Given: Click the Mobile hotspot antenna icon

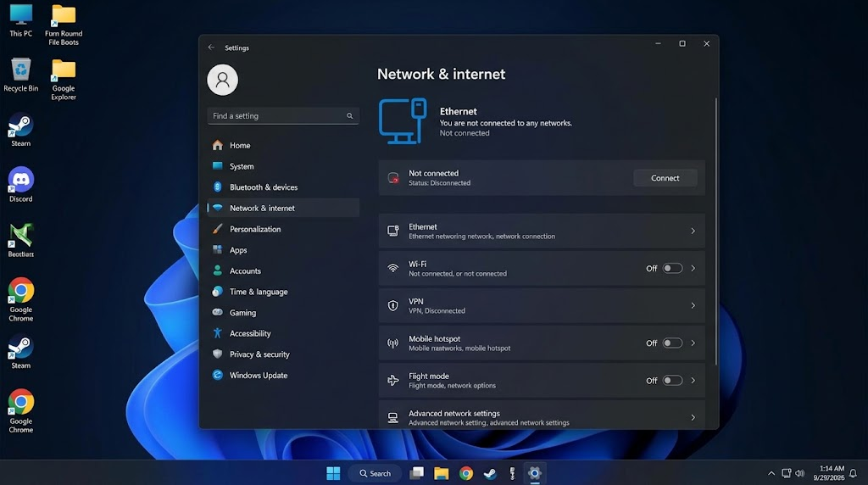Looking at the screenshot, I should (x=393, y=343).
